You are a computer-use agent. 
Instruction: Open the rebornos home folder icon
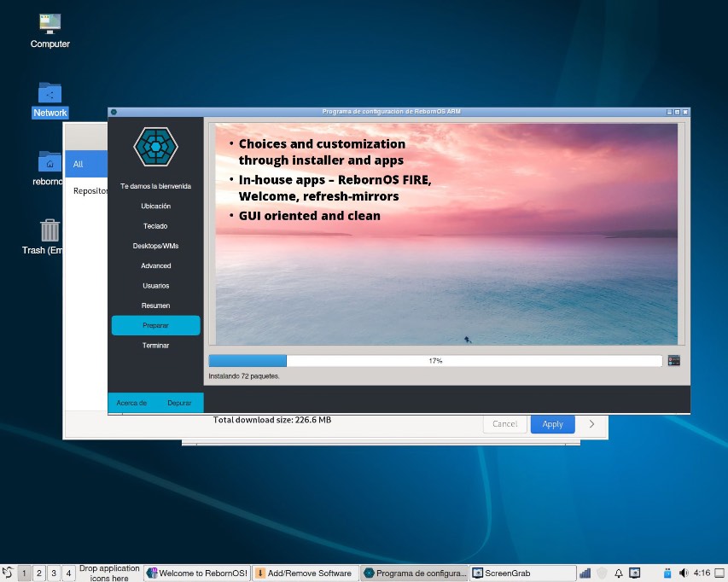point(50,161)
